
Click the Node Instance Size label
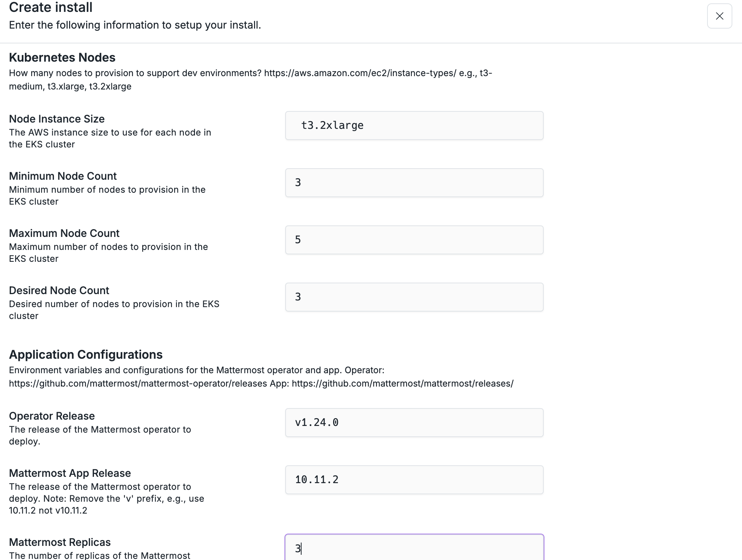pos(57,119)
